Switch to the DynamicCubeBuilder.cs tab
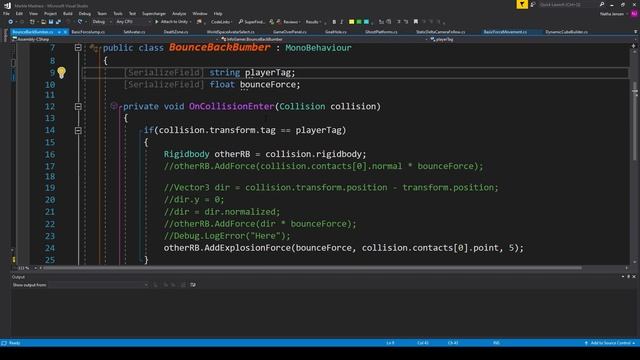 click(567, 32)
